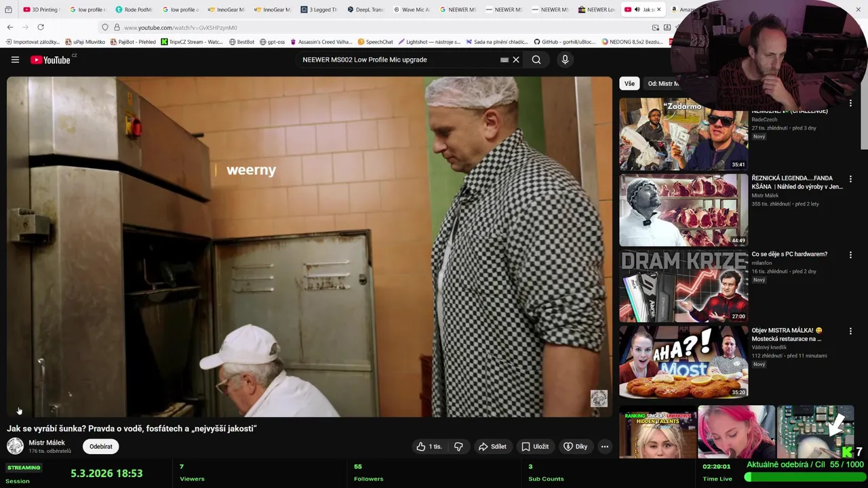Open the YouTube hamburger guide menu
The height and width of the screenshot is (488, 868).
(15, 60)
